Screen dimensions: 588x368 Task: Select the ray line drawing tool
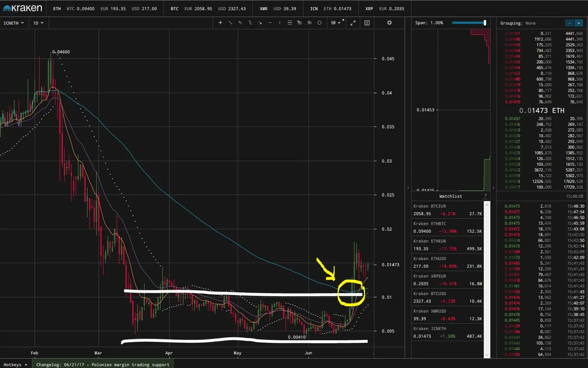click(240, 23)
